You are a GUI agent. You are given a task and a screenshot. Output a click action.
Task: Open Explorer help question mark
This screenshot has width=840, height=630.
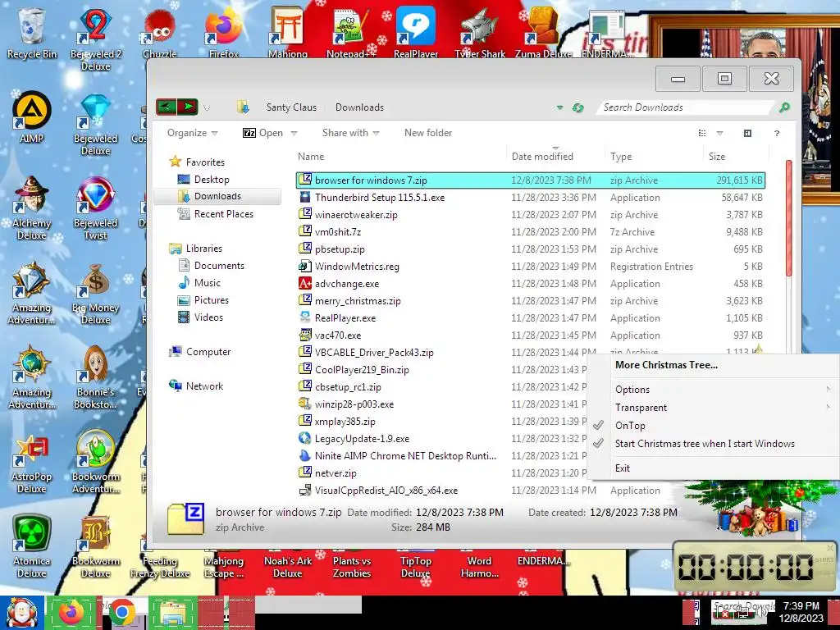pyautogui.click(x=777, y=133)
